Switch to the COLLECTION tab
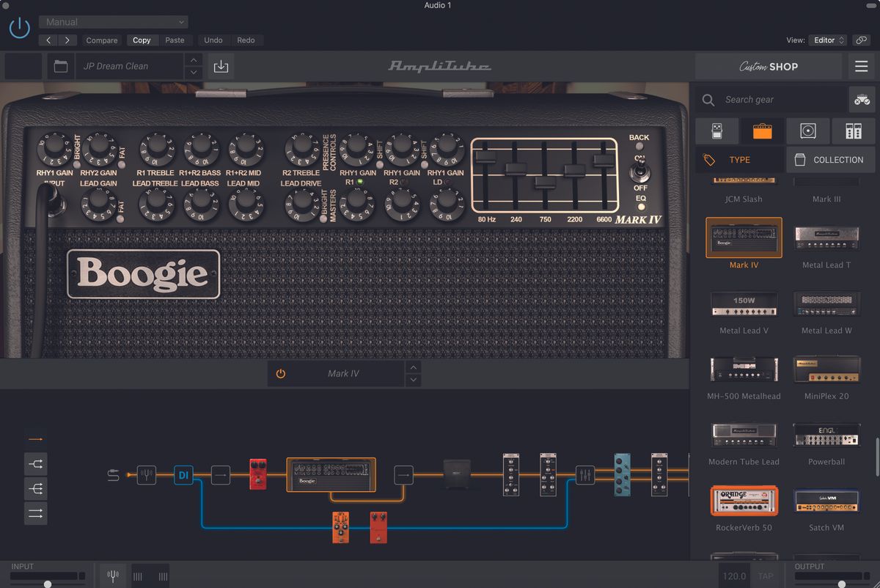This screenshot has height=588, width=880. point(830,159)
